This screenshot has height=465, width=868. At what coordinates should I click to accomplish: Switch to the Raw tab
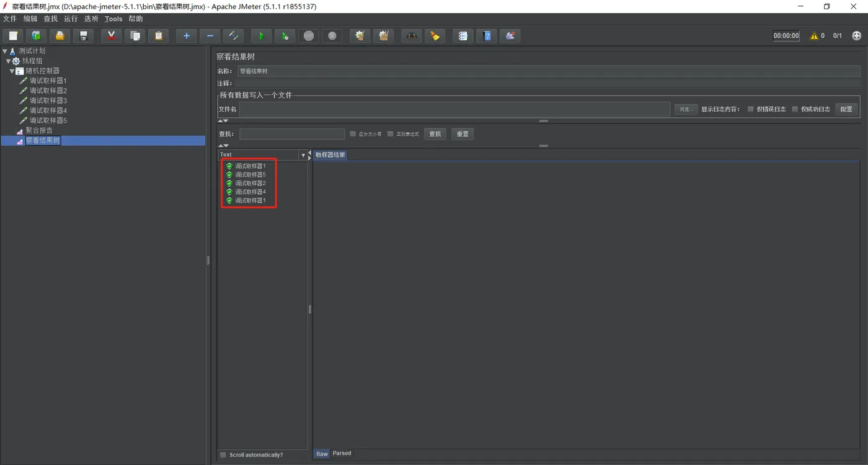[x=322, y=454]
